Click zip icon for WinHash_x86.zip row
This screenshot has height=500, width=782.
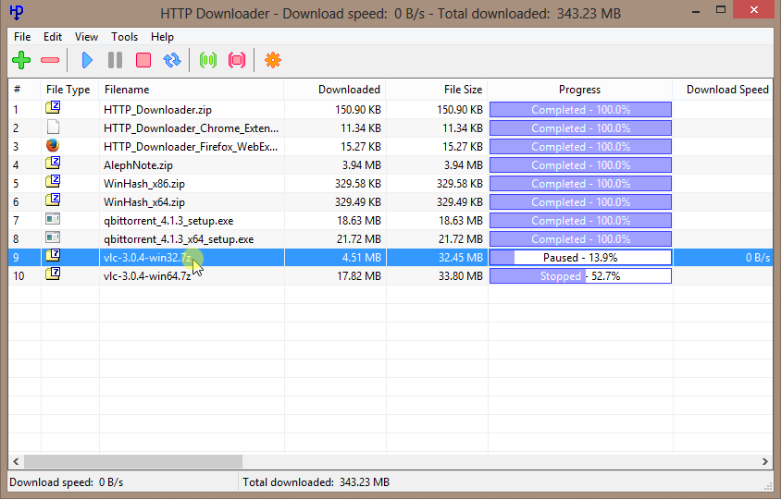[53, 181]
